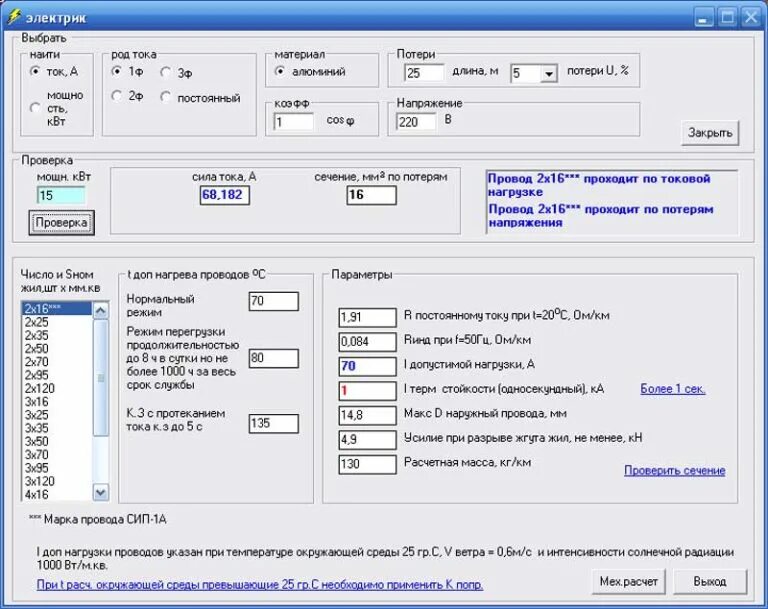Click the breaking force field 4,9
The image size is (768, 609).
[x=367, y=439]
